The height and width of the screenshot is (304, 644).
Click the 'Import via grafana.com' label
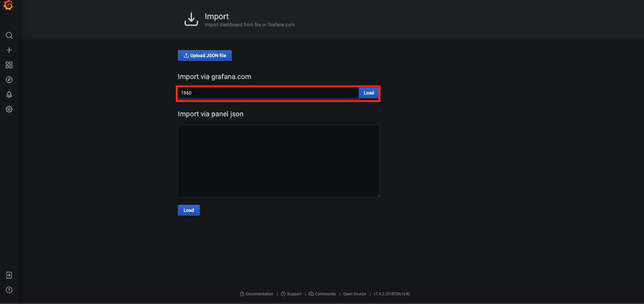pos(215,77)
